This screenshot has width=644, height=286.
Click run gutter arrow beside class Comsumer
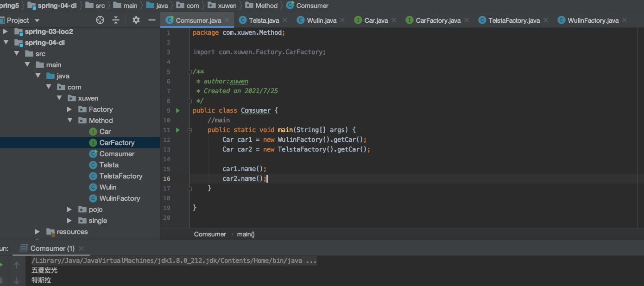(178, 110)
